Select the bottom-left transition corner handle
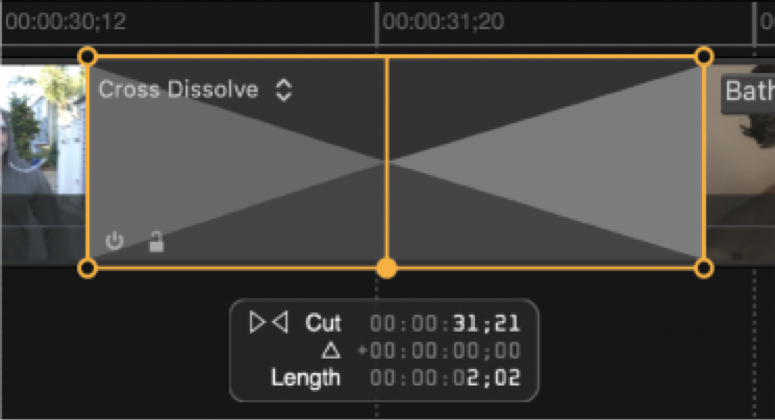The height and width of the screenshot is (420, 775). pyautogui.click(x=87, y=268)
